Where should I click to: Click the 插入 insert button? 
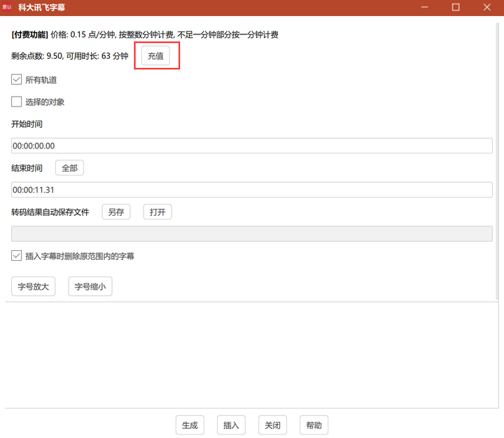(x=232, y=425)
